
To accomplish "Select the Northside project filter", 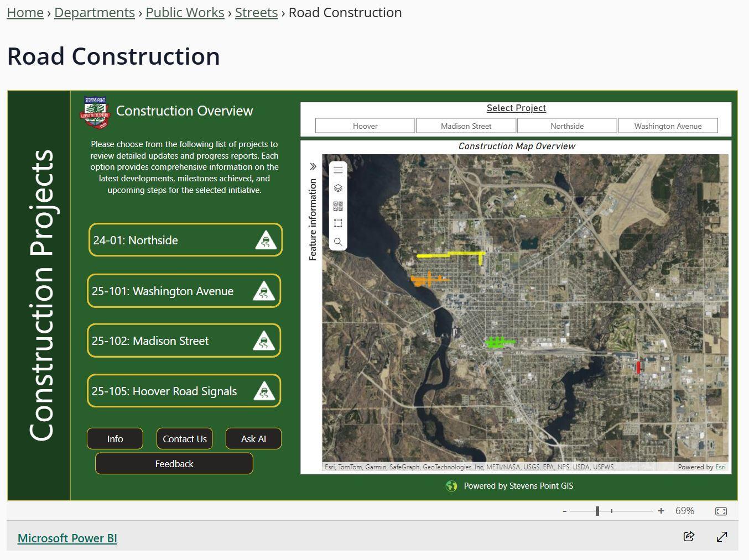I will 566,125.
